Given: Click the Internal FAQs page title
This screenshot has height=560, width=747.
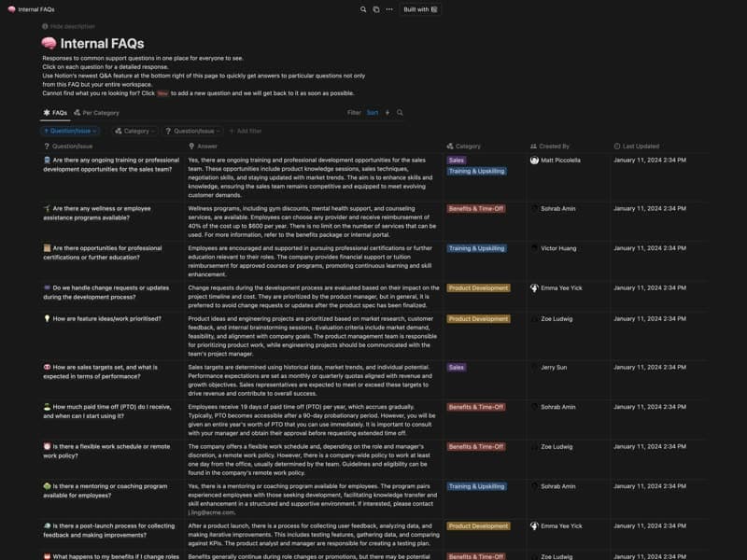Looking at the screenshot, I should pos(102,43).
